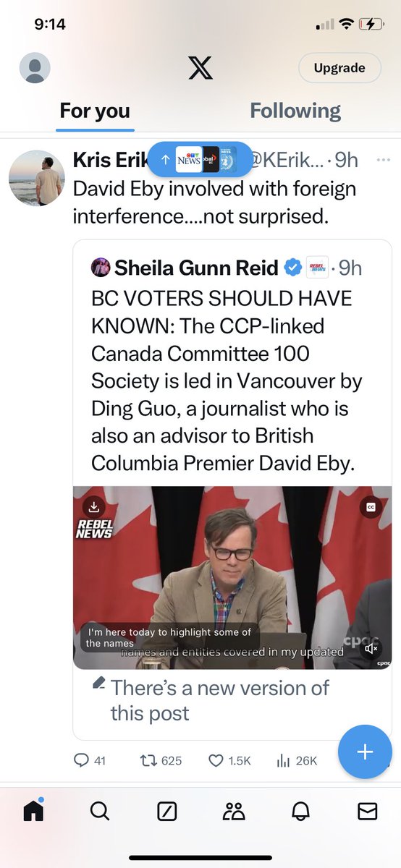Image resolution: width=401 pixels, height=868 pixels.
Task: Tap the new posts pill with arrow
Action: point(200,160)
